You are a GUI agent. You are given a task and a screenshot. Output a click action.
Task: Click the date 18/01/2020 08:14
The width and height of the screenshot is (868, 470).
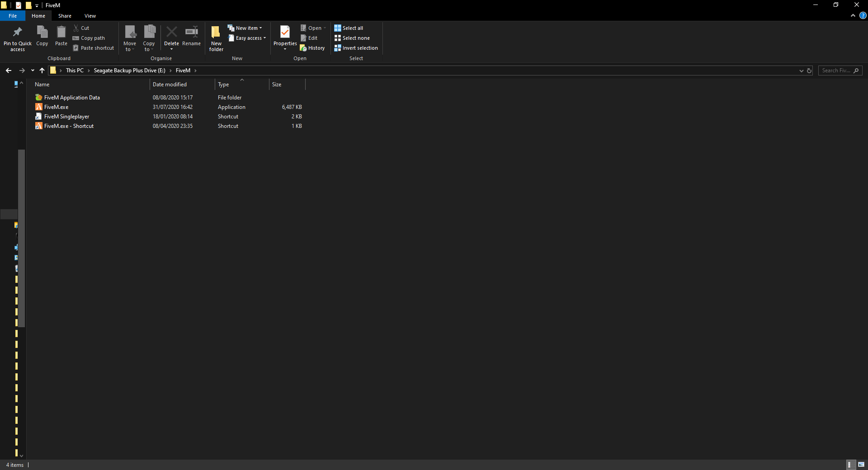[173, 117]
